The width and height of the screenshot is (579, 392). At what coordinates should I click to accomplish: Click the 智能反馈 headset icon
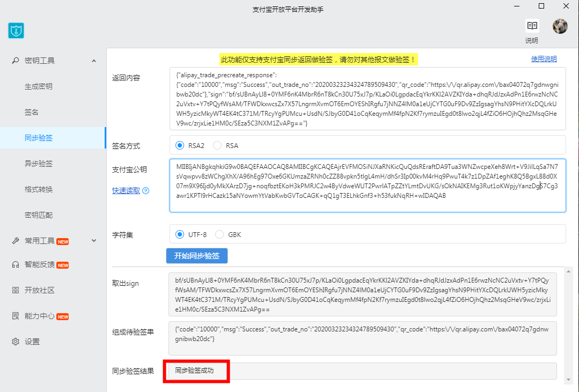coord(16,265)
